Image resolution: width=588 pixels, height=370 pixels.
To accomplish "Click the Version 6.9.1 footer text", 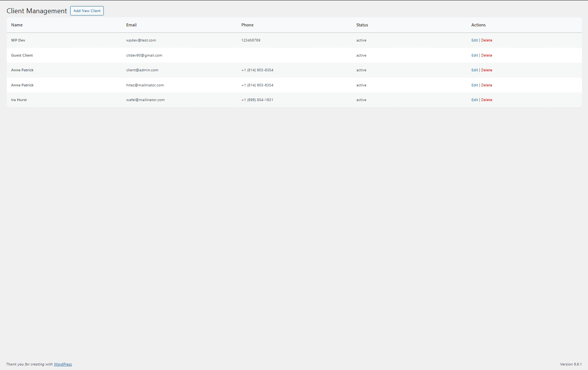I will tap(571, 364).
